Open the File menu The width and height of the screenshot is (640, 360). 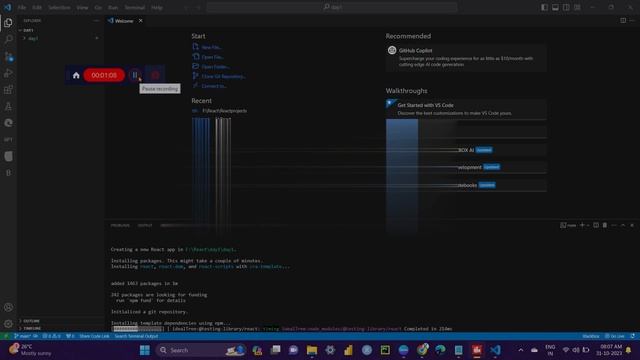pyautogui.click(x=22, y=7)
